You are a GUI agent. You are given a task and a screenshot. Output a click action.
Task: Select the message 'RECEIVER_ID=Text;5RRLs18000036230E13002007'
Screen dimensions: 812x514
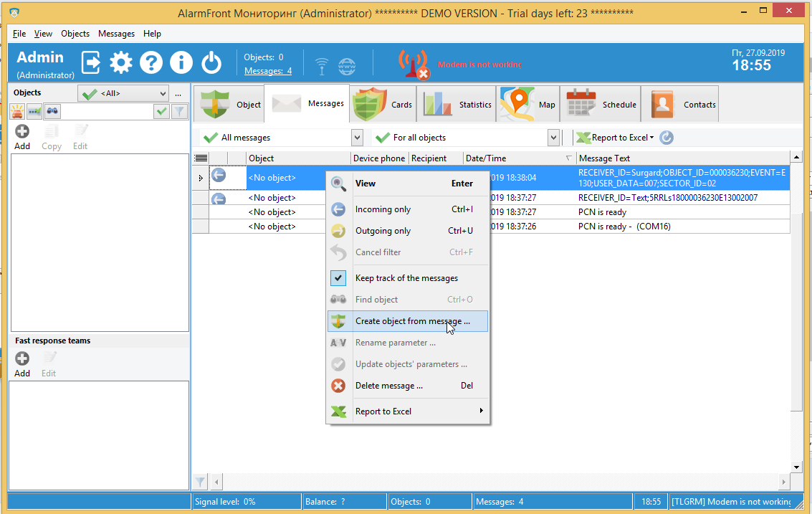668,197
